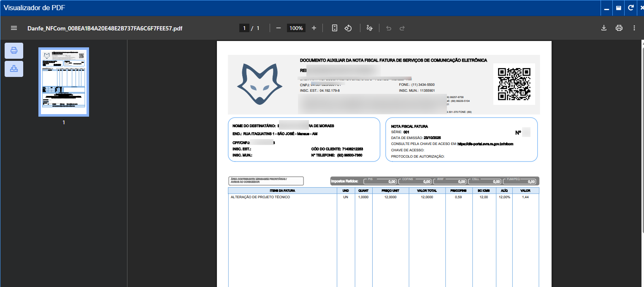Click the blue print button in left sidebar

click(x=14, y=51)
